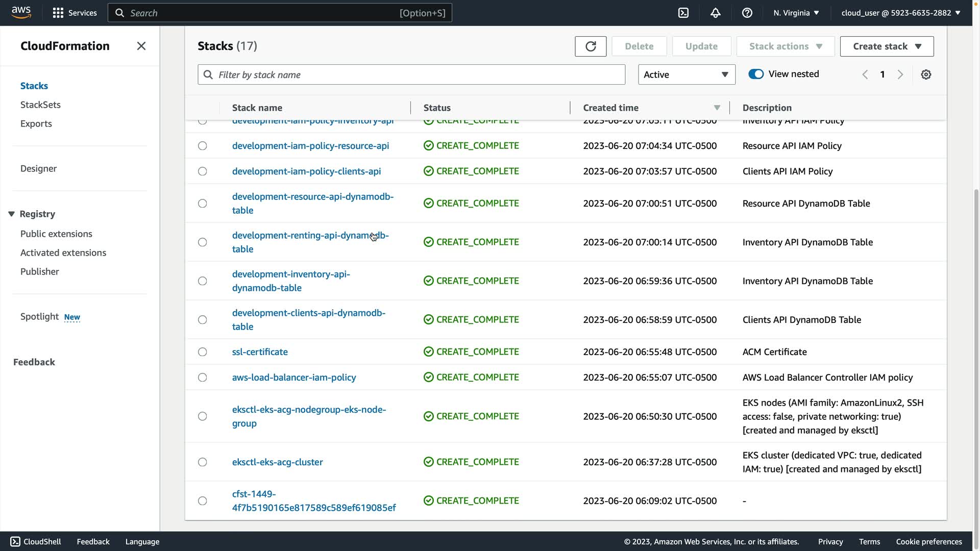
Task: Click the Filter by stack name field
Action: pyautogui.click(x=411, y=74)
